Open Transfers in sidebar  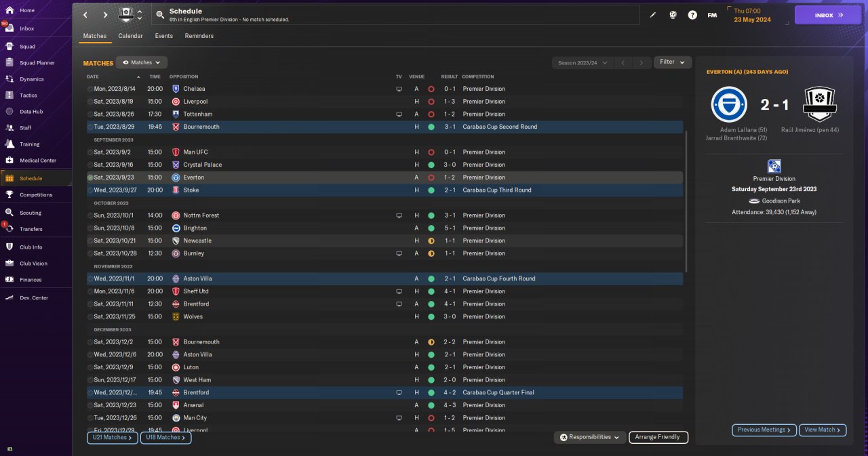point(31,229)
